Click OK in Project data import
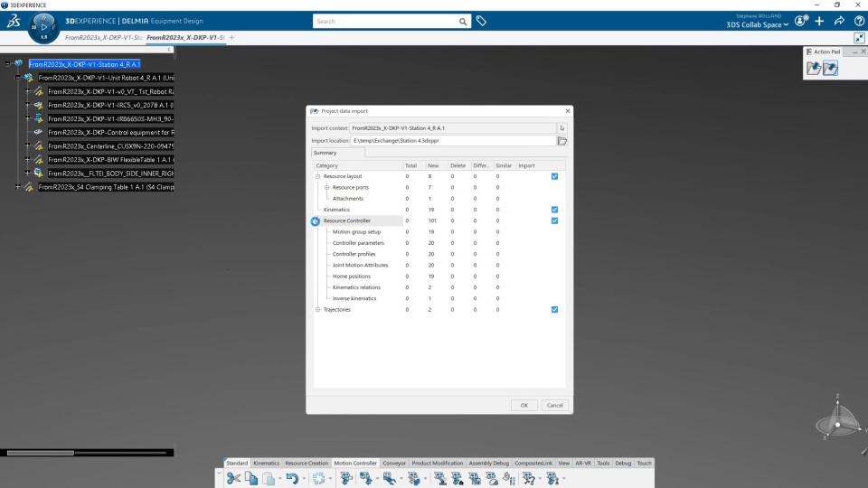868x488 pixels. click(524, 405)
